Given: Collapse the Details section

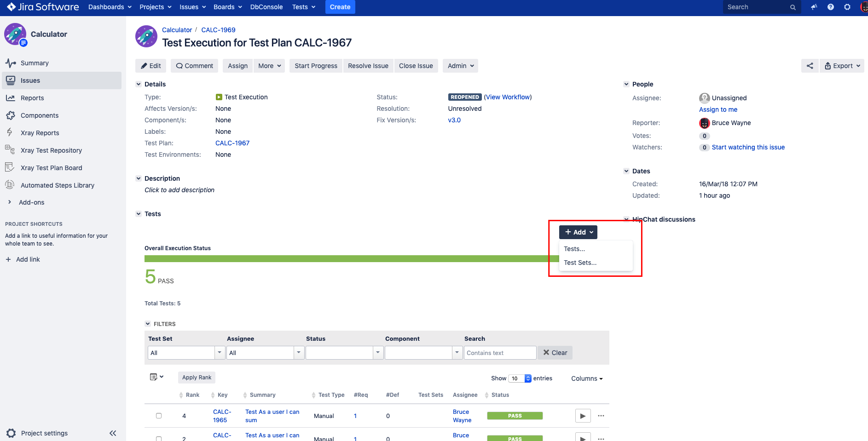Looking at the screenshot, I should pos(139,84).
